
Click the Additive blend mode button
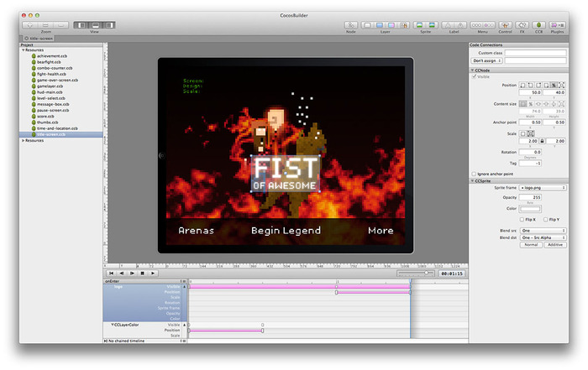pos(555,245)
